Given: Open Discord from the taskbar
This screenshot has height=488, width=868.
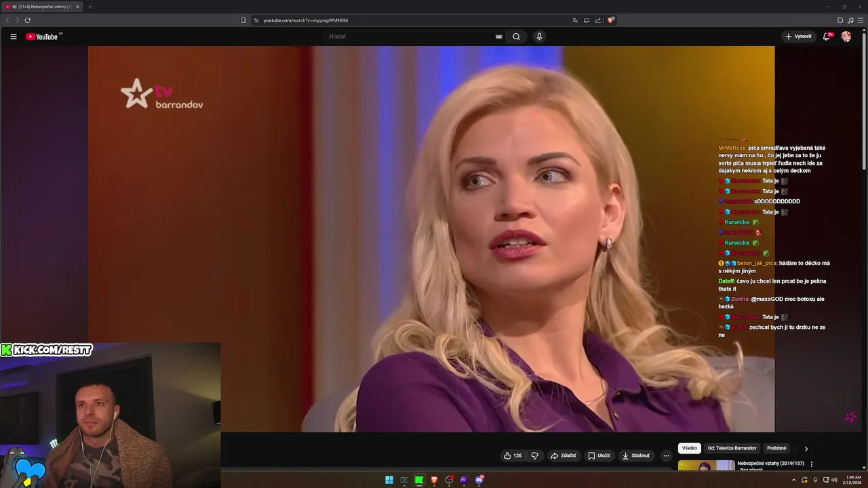Looking at the screenshot, I should (x=479, y=480).
